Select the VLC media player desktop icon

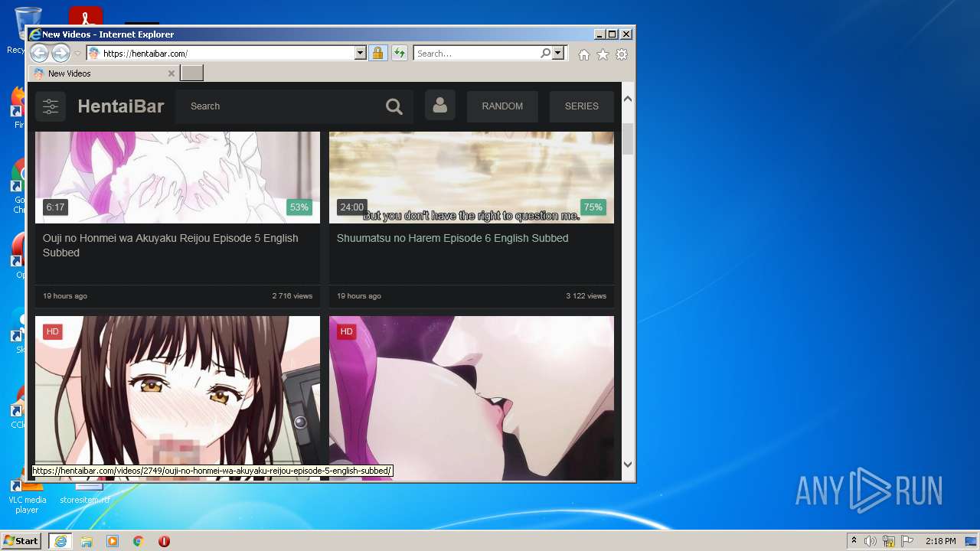tap(28, 496)
